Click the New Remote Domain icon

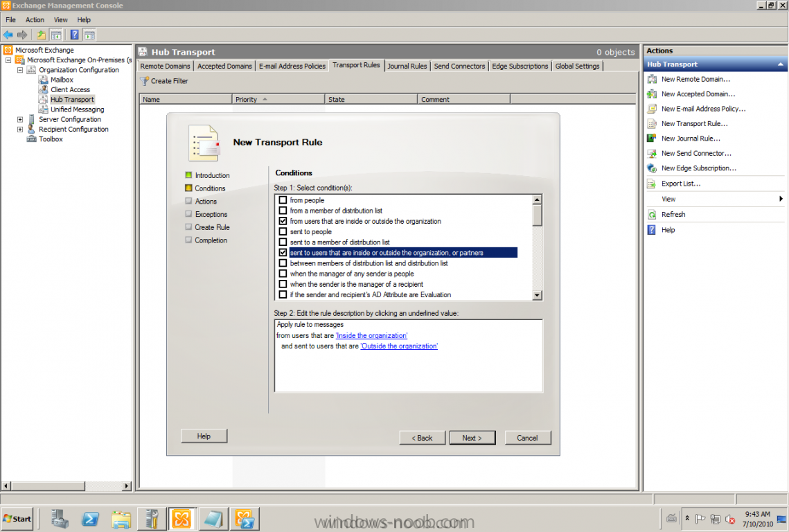pos(652,79)
